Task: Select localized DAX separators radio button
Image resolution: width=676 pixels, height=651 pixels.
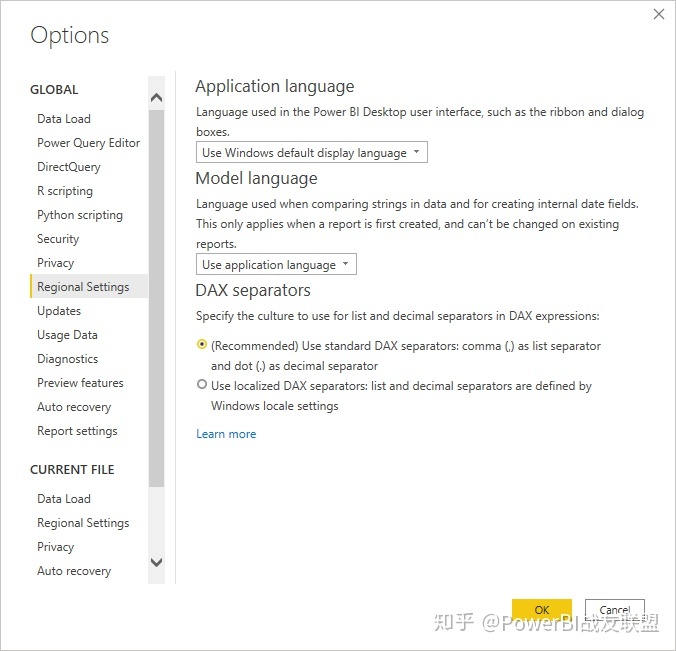Action: click(202, 384)
